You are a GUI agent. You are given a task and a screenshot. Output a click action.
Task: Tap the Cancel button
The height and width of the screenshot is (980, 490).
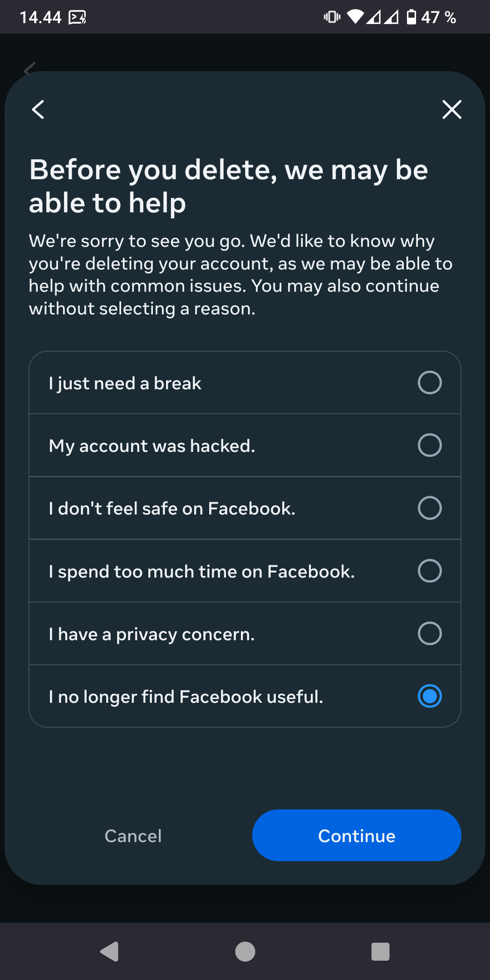coord(133,836)
